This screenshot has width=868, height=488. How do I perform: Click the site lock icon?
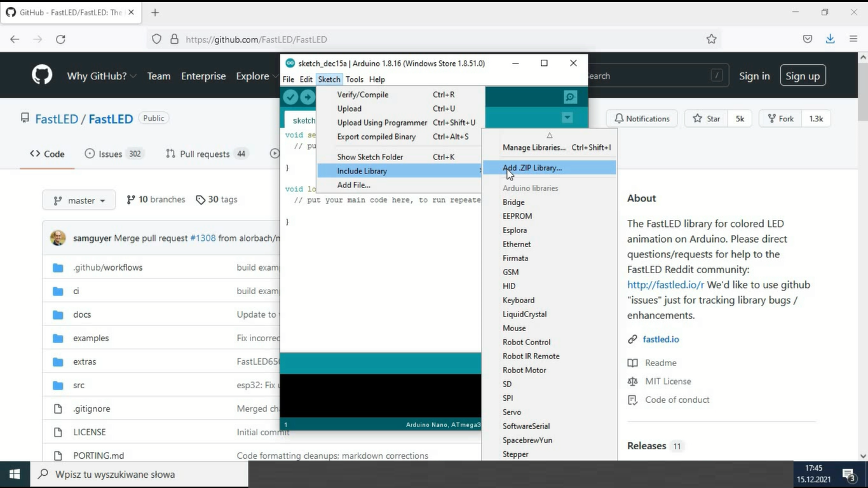[x=174, y=39]
